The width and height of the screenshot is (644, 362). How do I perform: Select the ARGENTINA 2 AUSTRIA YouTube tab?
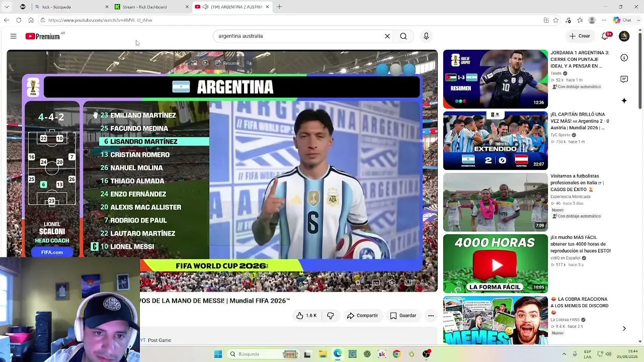[x=232, y=7]
